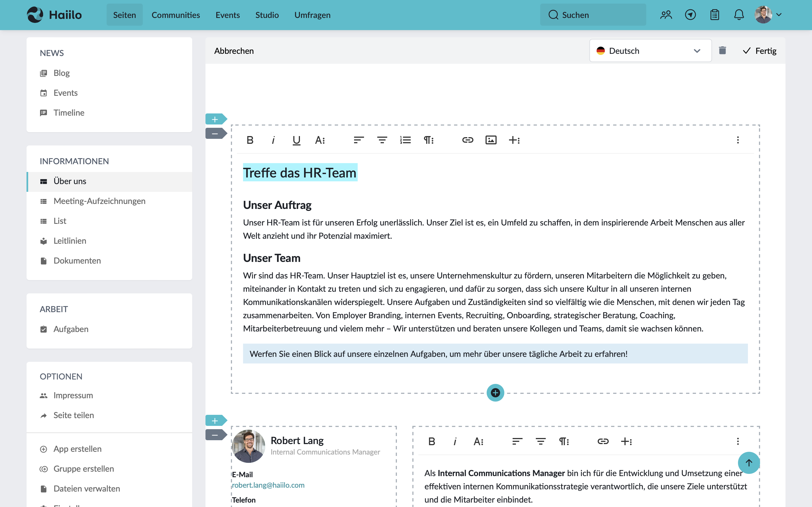Insert numbered list in HR-Team editor
Viewport: 812px width, 507px height.
coord(405,140)
